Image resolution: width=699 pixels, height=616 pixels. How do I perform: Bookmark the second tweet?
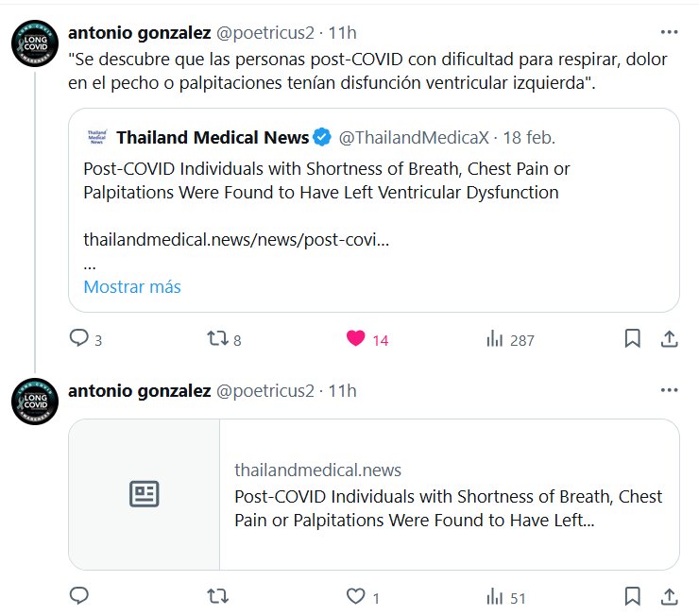[x=633, y=596]
